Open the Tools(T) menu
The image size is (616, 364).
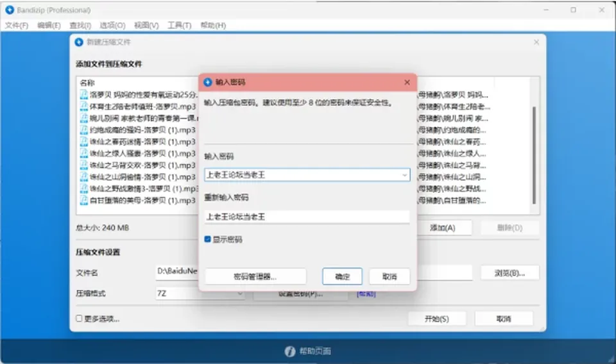click(x=179, y=26)
